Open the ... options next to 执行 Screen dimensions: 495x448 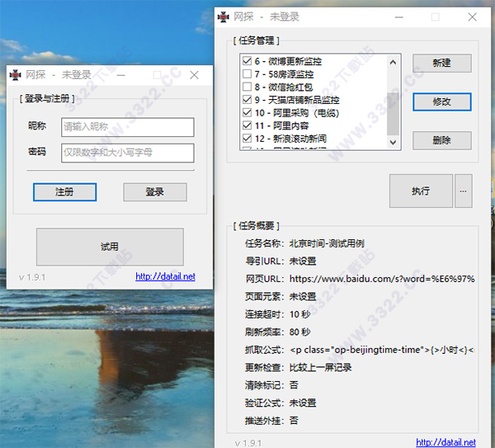pyautogui.click(x=463, y=191)
